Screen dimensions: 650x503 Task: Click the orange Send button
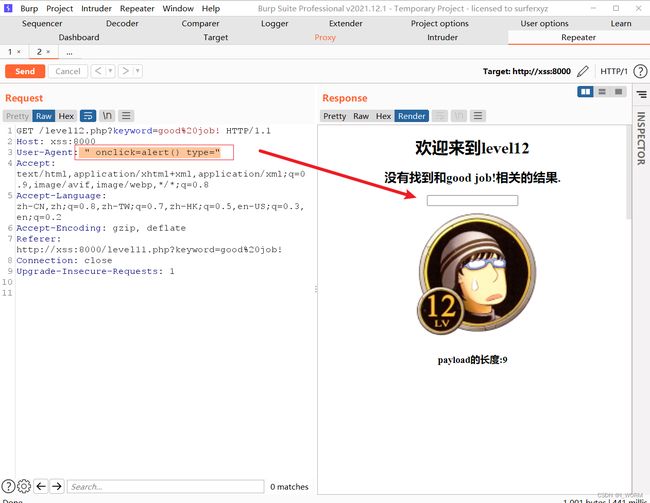(25, 71)
